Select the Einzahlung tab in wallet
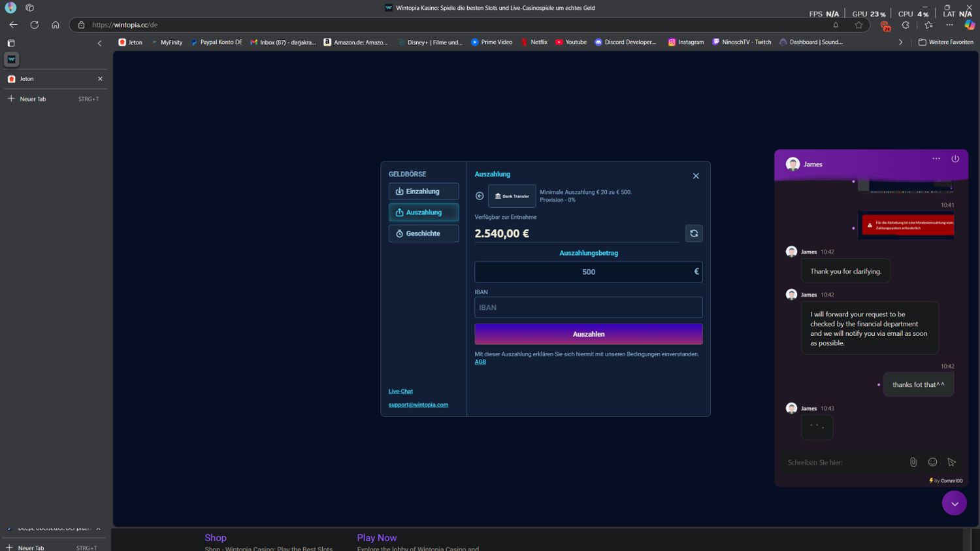Viewport: 980px width, 551px height. point(423,192)
